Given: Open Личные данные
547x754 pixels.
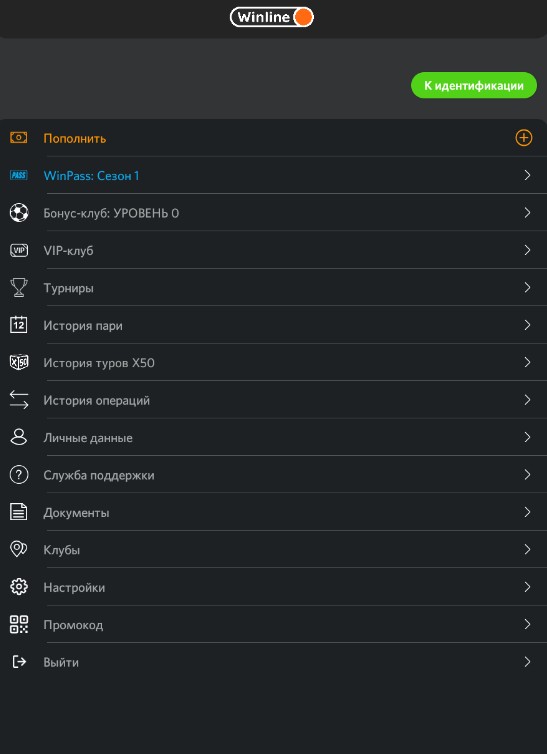Looking at the screenshot, I should (x=88, y=438).
